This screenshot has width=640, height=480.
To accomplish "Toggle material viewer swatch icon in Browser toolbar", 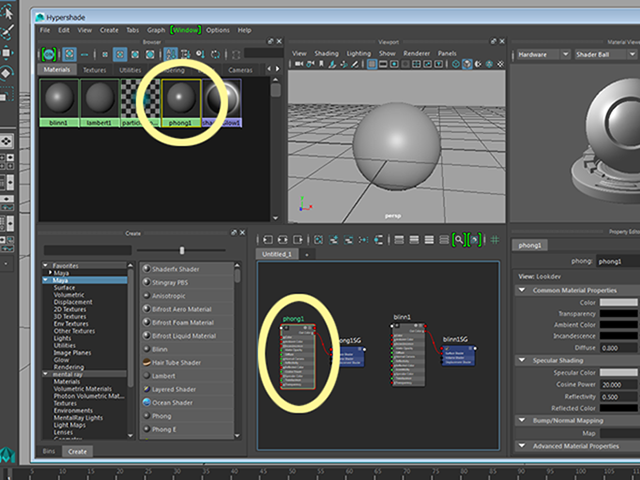I will point(49,54).
